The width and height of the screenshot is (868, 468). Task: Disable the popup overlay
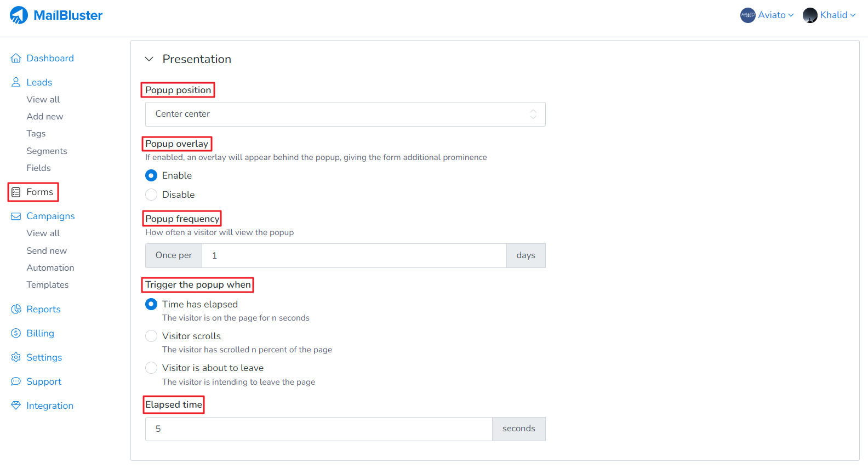click(x=151, y=195)
